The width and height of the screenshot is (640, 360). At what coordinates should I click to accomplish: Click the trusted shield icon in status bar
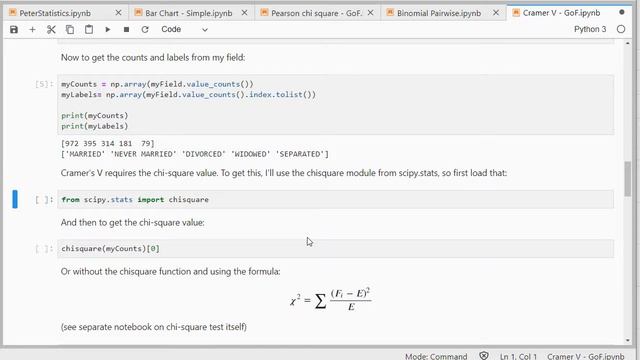pos(484,356)
